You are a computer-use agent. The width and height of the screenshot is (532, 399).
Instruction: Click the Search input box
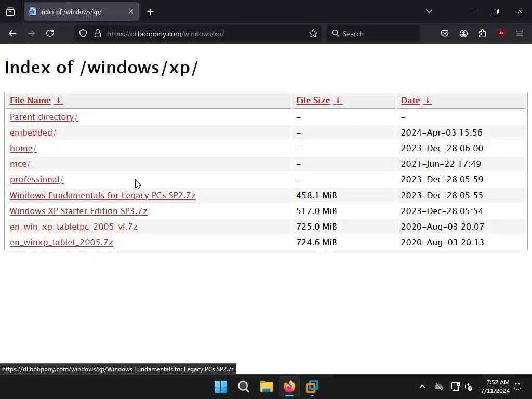coord(373,34)
